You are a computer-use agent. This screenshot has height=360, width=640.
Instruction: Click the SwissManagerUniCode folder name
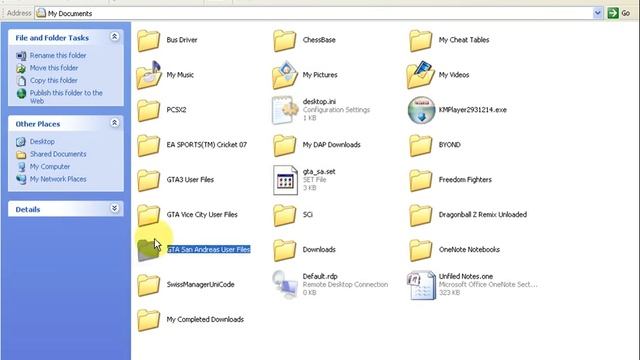pos(200,284)
